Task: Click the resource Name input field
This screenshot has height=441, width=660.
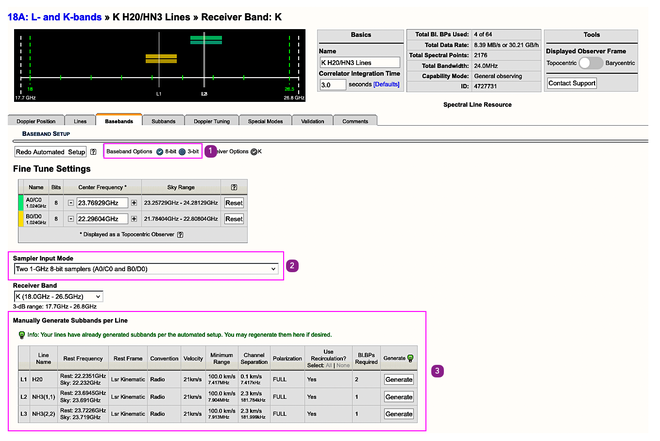Action: point(359,62)
